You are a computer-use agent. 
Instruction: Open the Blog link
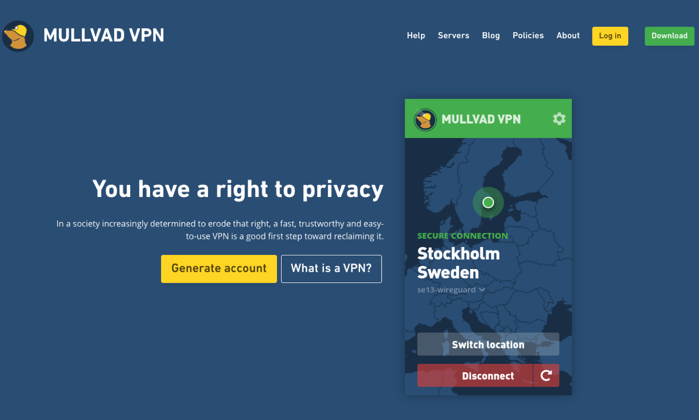pyautogui.click(x=491, y=36)
